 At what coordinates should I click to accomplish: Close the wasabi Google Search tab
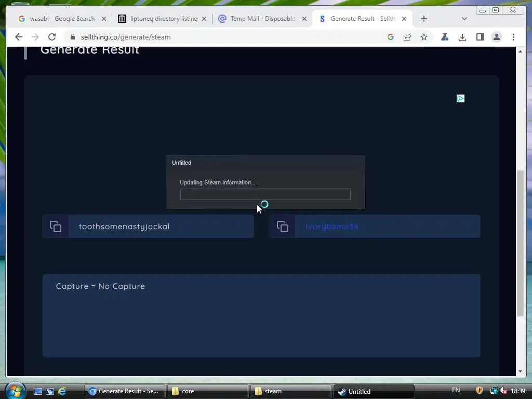pos(104,19)
